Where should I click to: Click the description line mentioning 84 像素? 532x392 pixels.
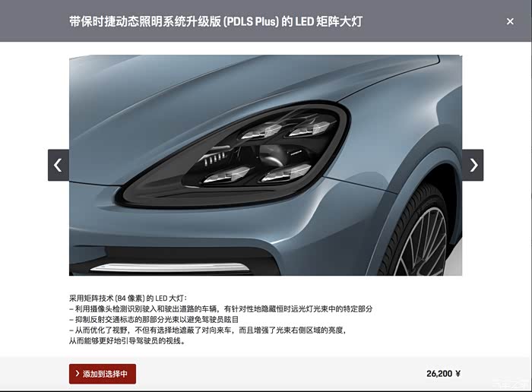[128, 299]
